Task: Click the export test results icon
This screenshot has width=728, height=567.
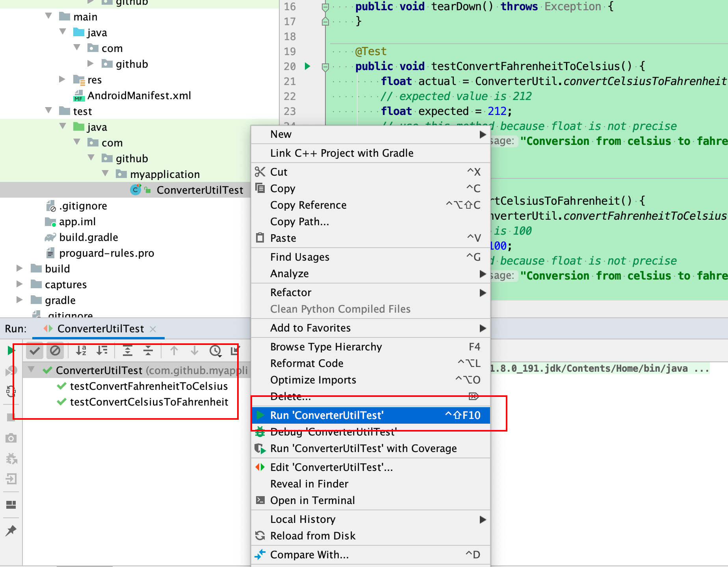Action: click(x=235, y=350)
